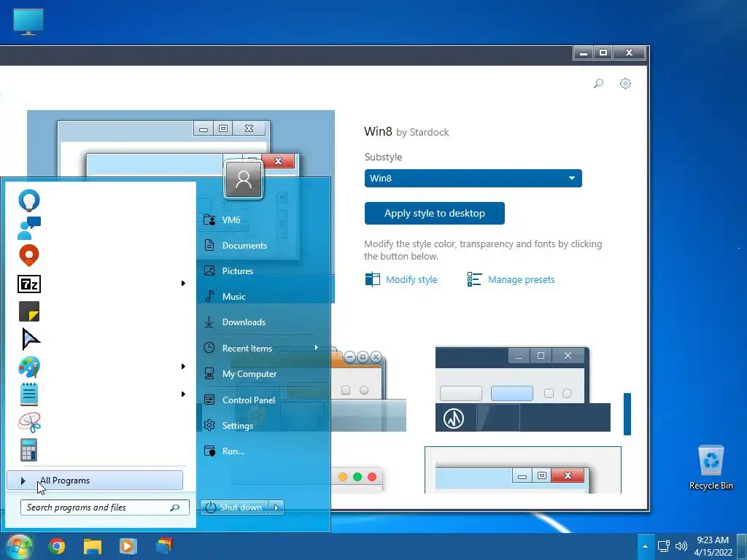This screenshot has height=560, width=747.
Task: Open the Shut down options arrow
Action: 276,507
